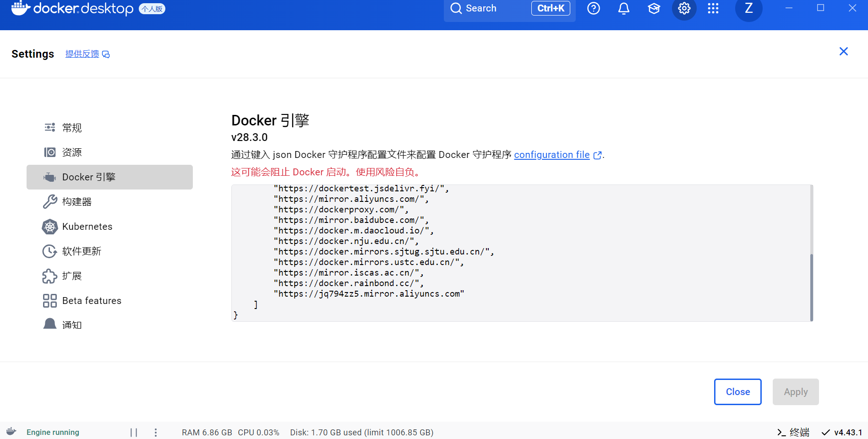Click the Docker Desktop whale logo
This screenshot has width=868, height=439.
tap(20, 8)
